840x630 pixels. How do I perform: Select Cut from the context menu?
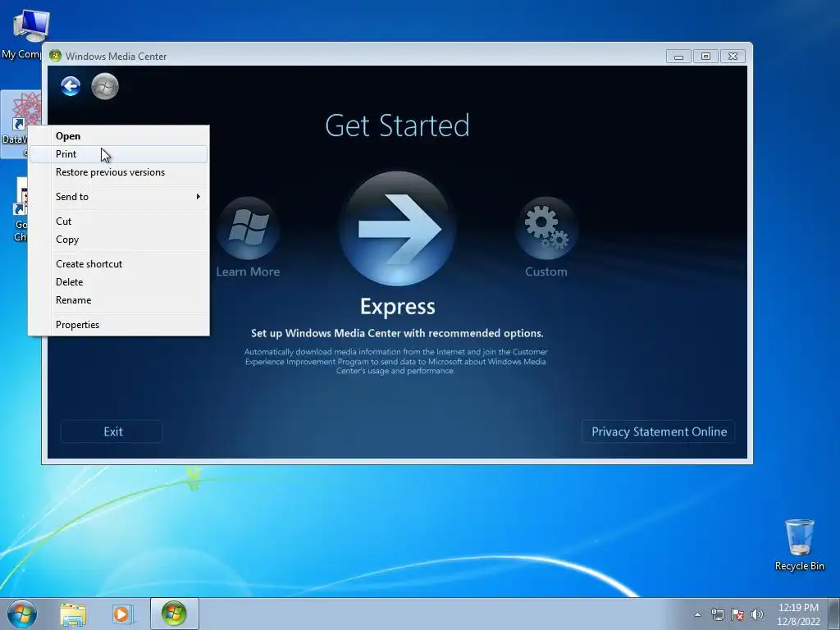[x=119, y=221]
